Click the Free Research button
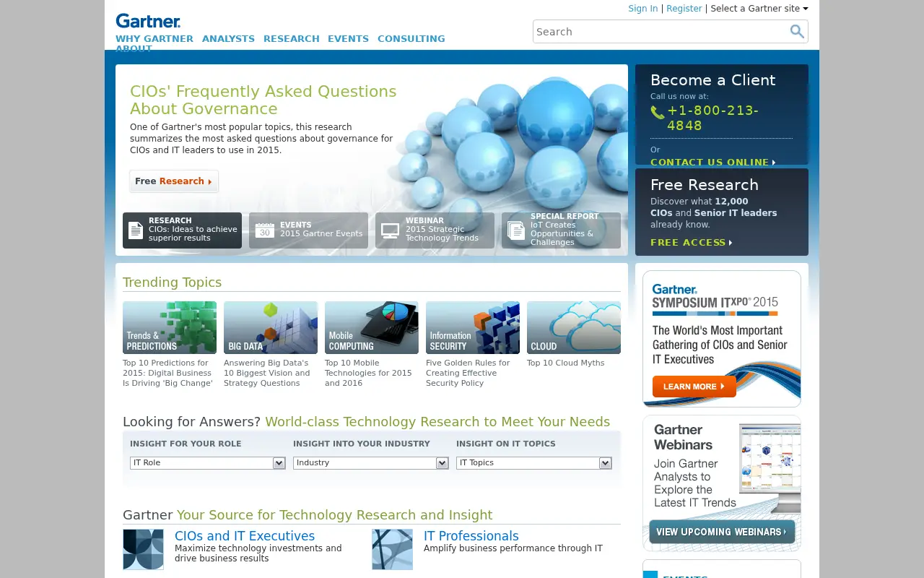Viewport: 924px width, 578px height. 174,181
